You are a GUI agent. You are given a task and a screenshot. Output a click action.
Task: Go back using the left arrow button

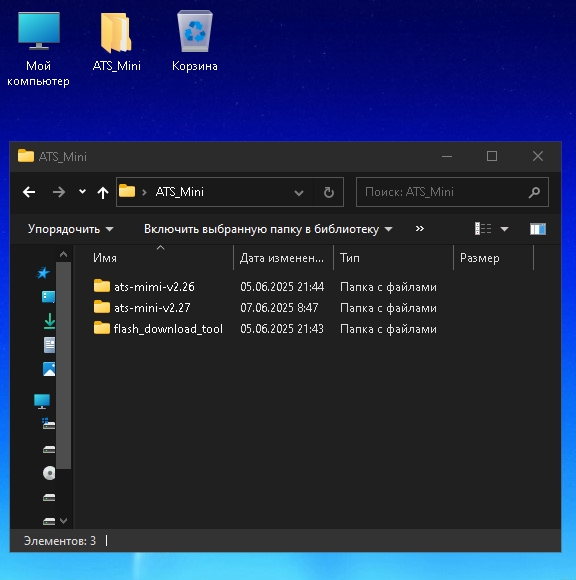[29, 192]
